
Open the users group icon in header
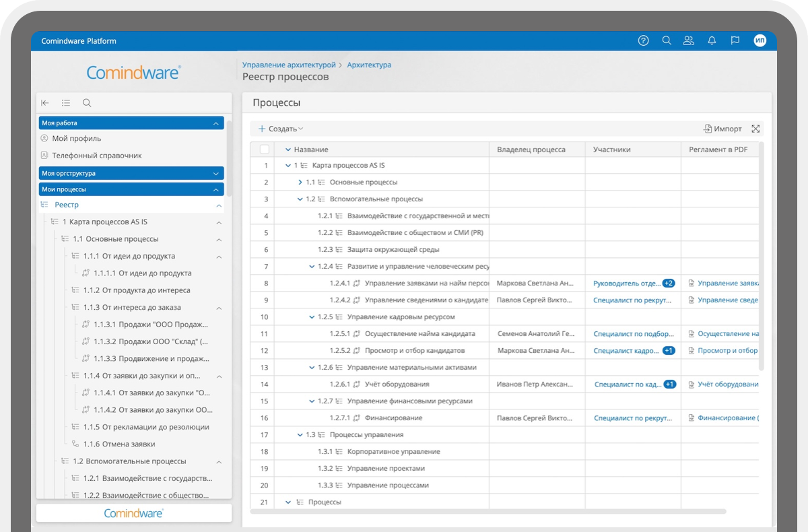pyautogui.click(x=688, y=40)
